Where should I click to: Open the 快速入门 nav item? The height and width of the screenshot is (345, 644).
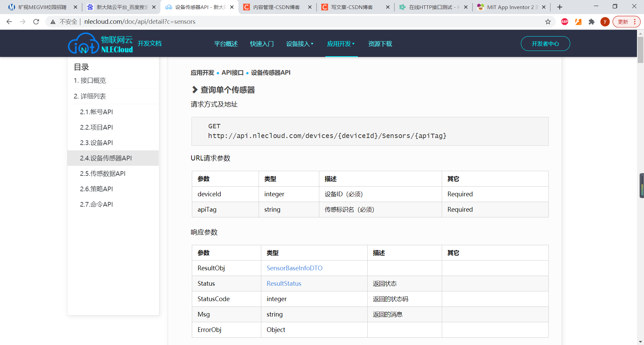point(262,44)
